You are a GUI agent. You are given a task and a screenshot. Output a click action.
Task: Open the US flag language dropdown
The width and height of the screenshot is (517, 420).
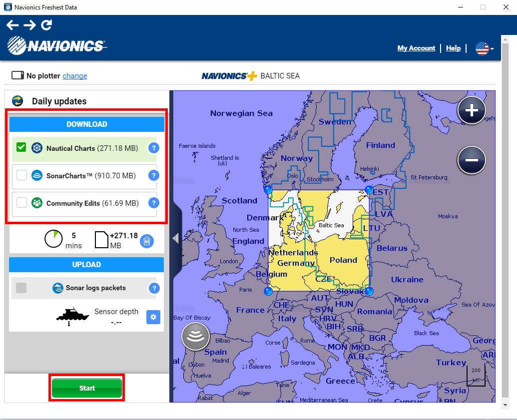[485, 48]
